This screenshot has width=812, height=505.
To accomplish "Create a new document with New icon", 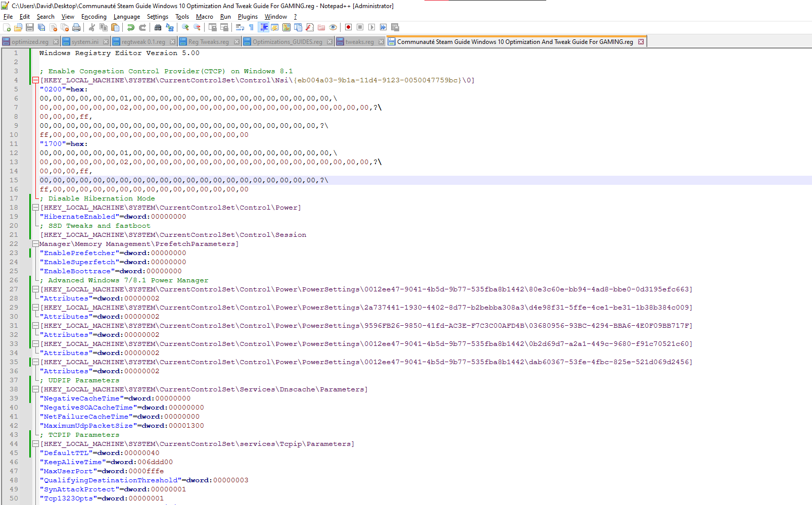I will tap(7, 27).
